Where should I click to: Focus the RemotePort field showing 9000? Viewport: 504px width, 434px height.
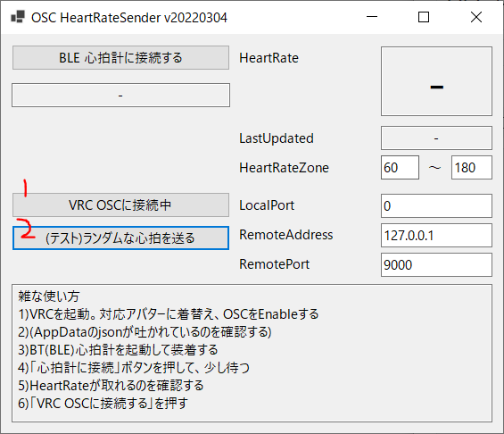[436, 264]
